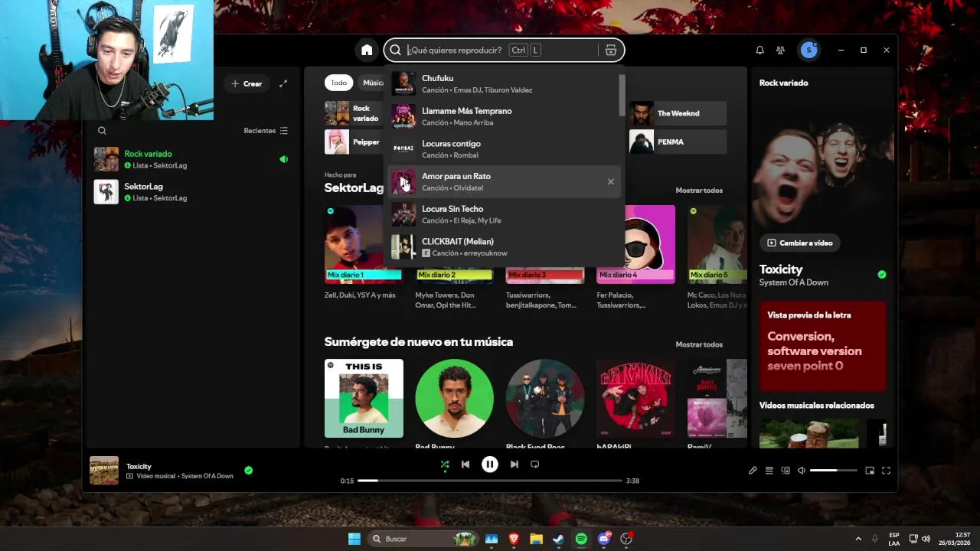Open lyrics microphone icon
The height and width of the screenshot is (551, 980).
(x=753, y=471)
